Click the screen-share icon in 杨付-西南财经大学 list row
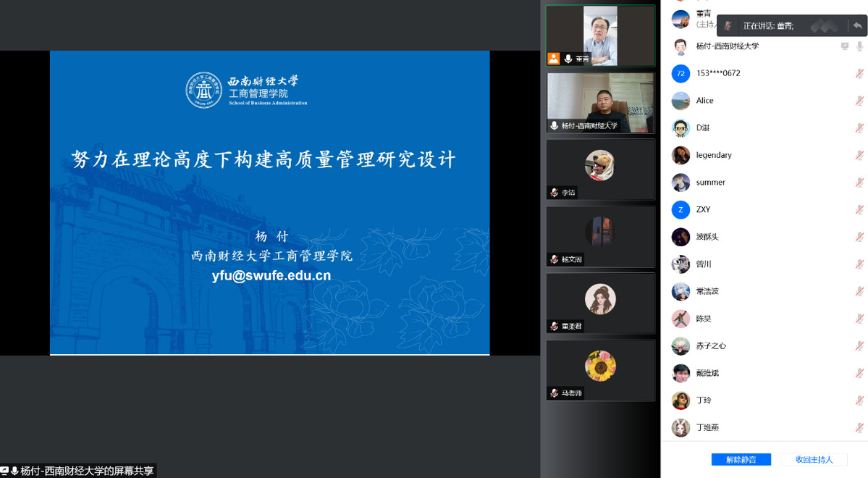 844,46
